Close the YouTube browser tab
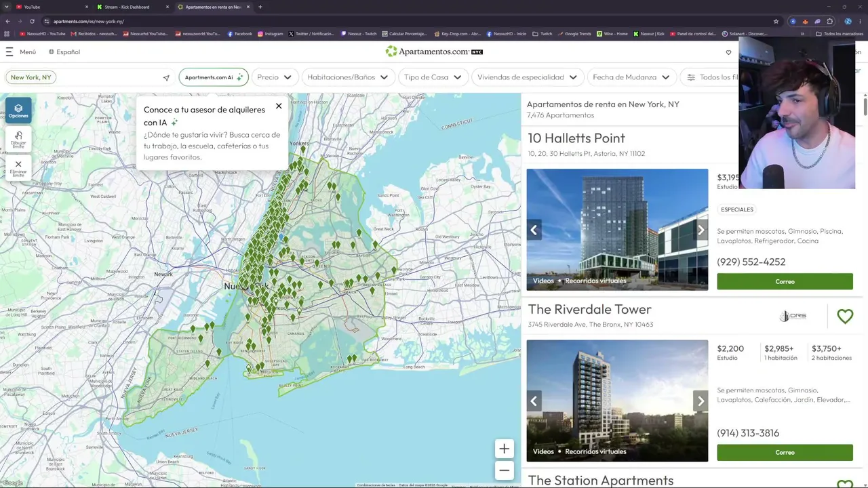The image size is (868, 488). coord(87,7)
